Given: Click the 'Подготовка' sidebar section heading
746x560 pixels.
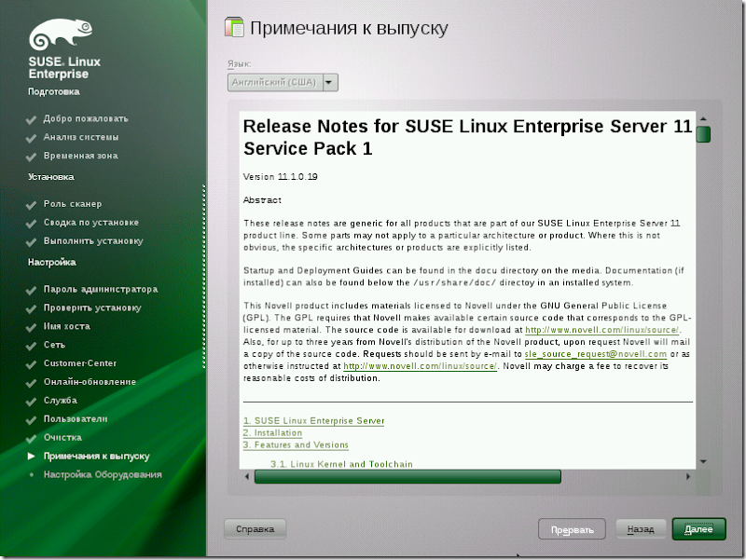Looking at the screenshot, I should pos(54,91).
